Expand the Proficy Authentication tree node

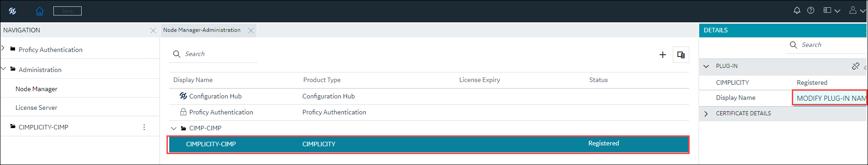pyautogui.click(x=3, y=48)
